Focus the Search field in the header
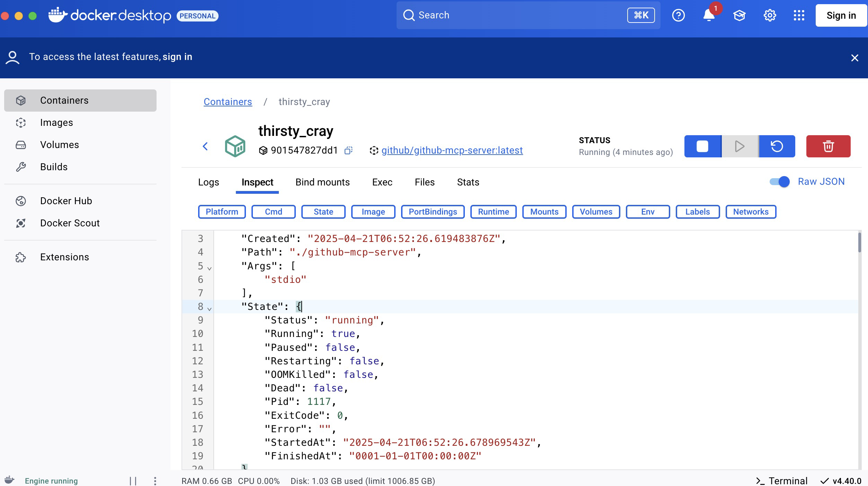 coord(513,15)
